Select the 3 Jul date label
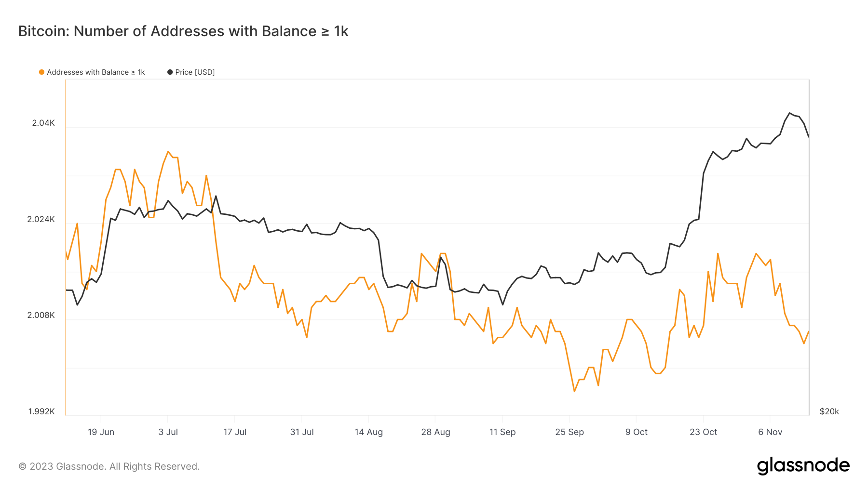868x488 pixels. click(168, 432)
